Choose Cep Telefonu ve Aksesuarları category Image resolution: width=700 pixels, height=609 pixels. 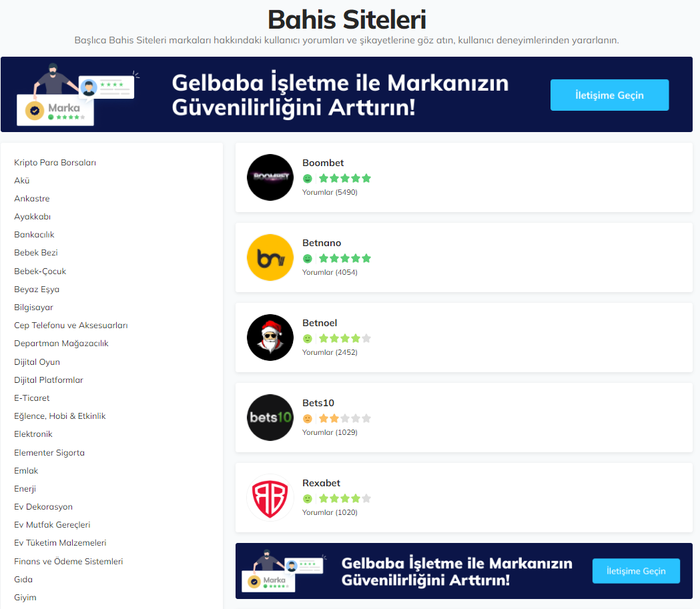tap(71, 326)
